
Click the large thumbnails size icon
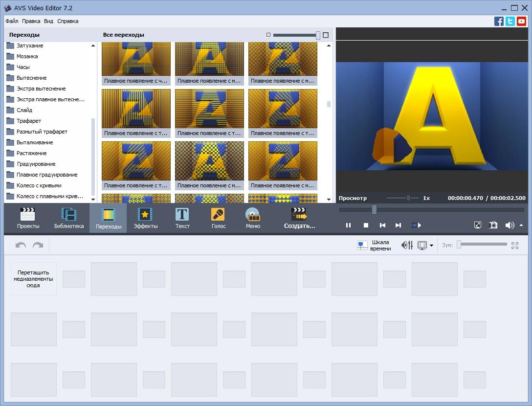[326, 35]
